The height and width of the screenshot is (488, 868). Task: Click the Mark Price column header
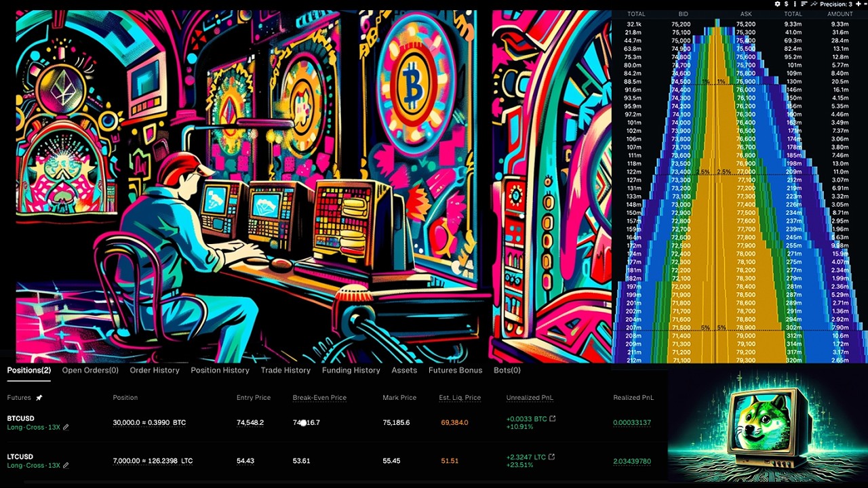click(x=399, y=398)
